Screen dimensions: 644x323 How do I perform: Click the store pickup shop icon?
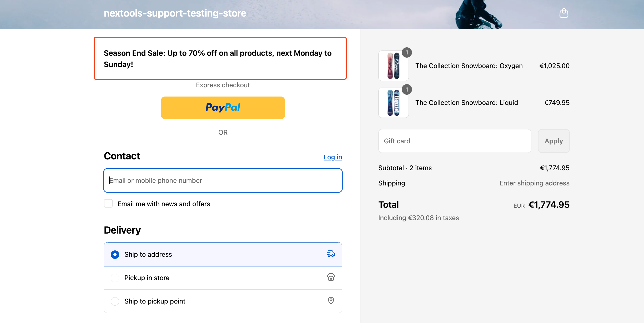331,277
